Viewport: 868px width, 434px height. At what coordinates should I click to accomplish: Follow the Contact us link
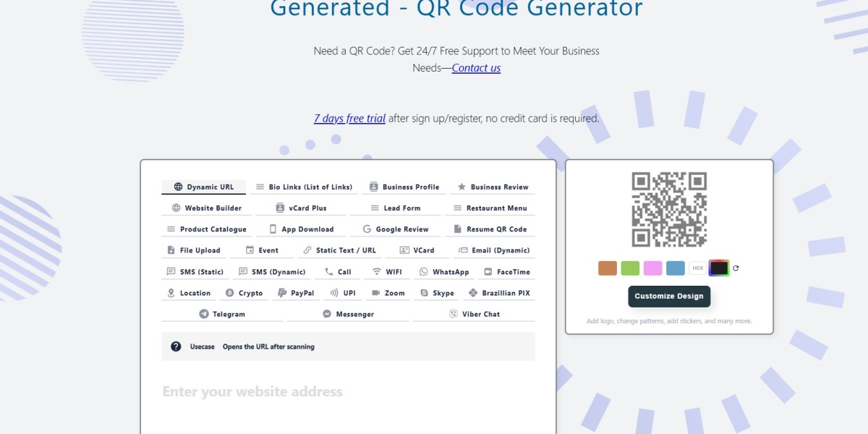pyautogui.click(x=476, y=68)
